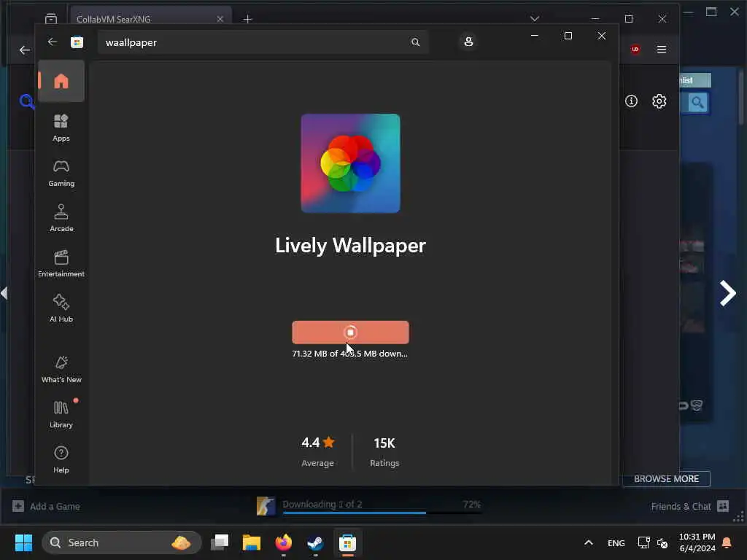
Task: Open the clock showing 10:31 PM
Action: tap(697, 542)
